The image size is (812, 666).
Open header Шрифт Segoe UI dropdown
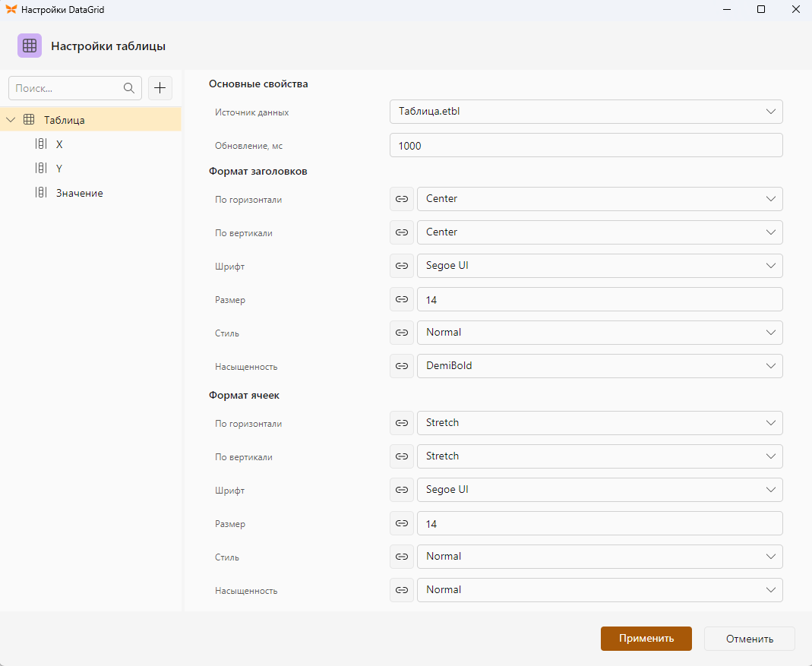[x=599, y=266]
